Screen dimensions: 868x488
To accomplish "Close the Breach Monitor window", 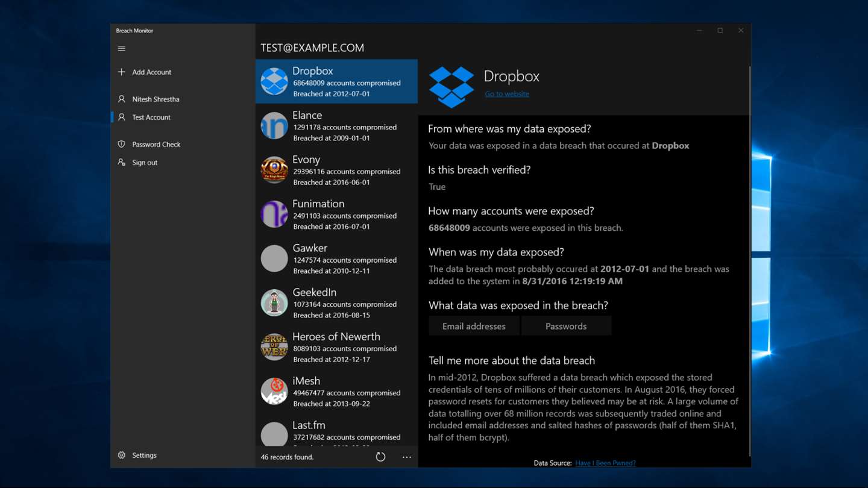I will [741, 31].
